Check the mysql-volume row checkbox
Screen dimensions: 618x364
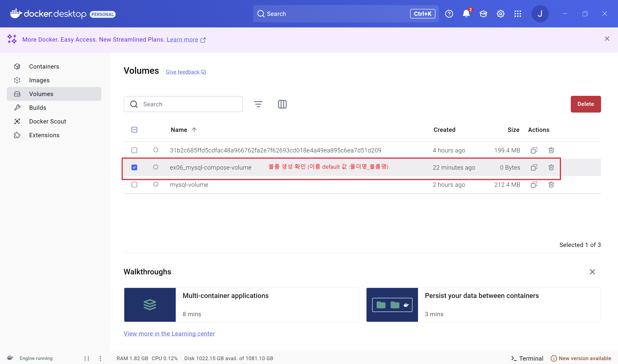pyautogui.click(x=134, y=184)
